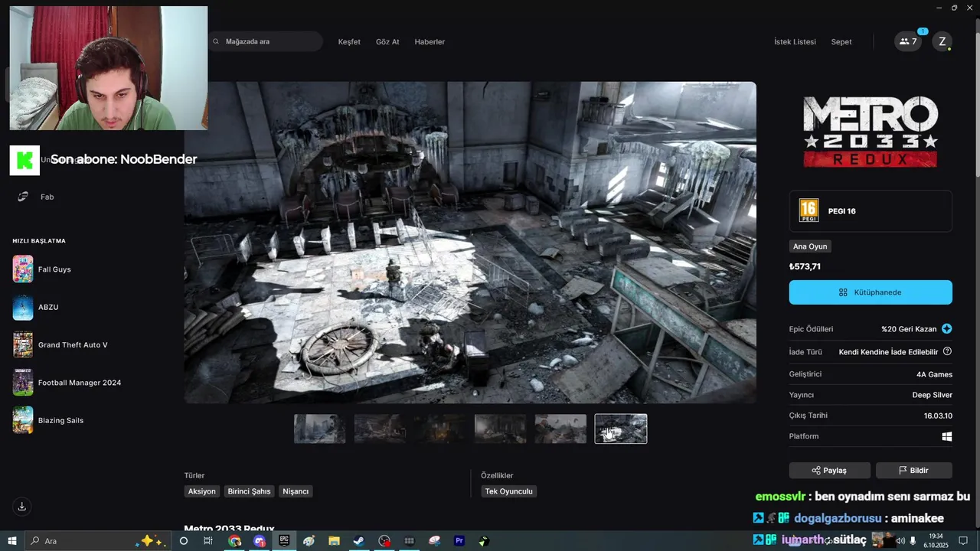Click the Ana Oyun tag
Screen dimensions: 980x551
click(x=810, y=246)
